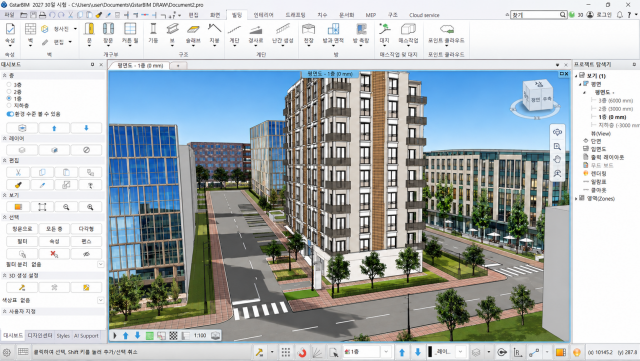Collapse the 보기 (1) tree node
Viewport: 640px width, 361px height.
(x=576, y=76)
